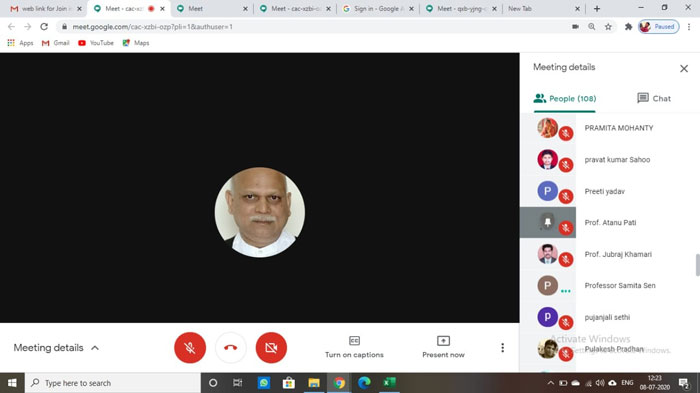
Task: Open the Chrome three-dot menu
Action: pos(689,27)
